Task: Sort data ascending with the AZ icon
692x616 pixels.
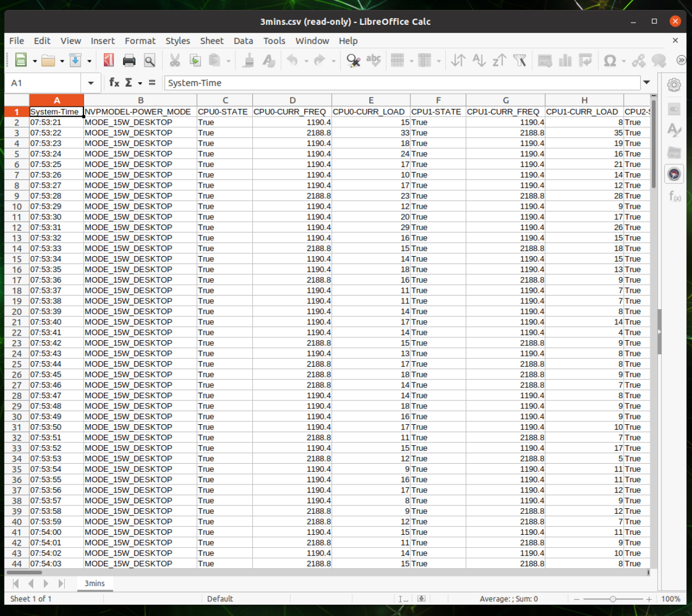Action: click(x=479, y=60)
